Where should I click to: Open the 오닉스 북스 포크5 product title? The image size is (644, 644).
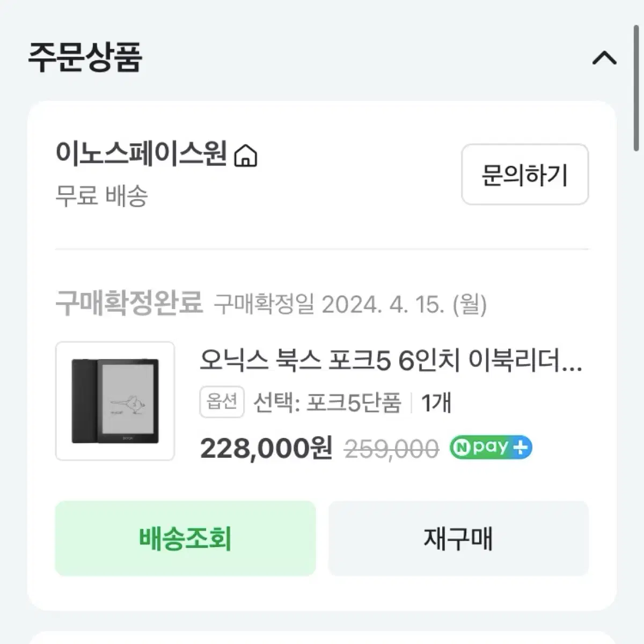tap(391, 361)
